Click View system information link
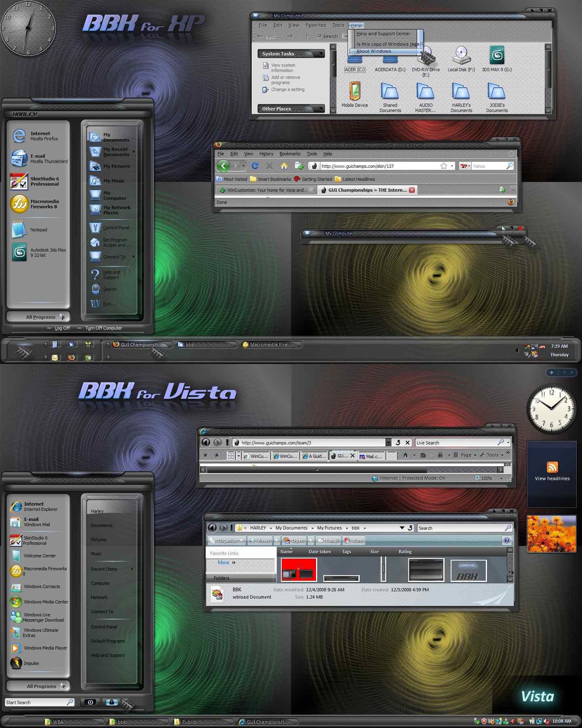 click(283, 68)
